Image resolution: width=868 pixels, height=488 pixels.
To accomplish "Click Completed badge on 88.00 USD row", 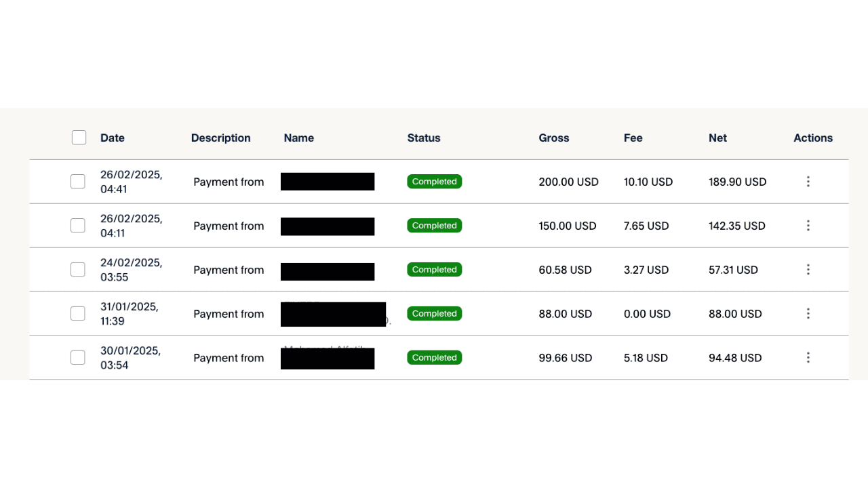I will (x=435, y=314).
